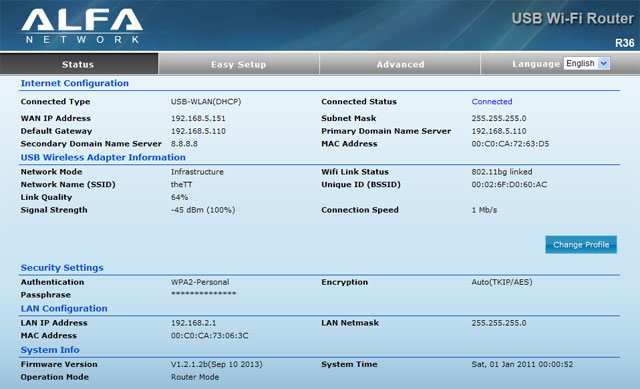This screenshot has height=389, width=640.
Task: Select the English language combo box
Action: [587, 63]
